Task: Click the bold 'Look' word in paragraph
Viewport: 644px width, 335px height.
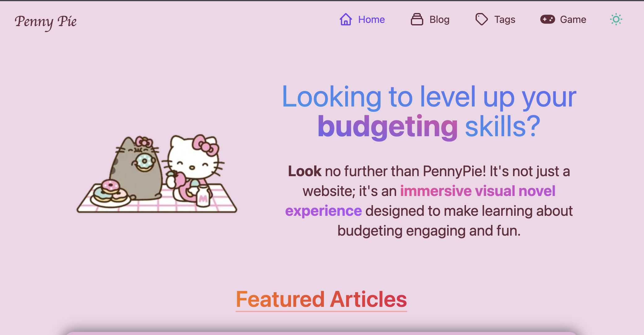Action: [x=305, y=171]
